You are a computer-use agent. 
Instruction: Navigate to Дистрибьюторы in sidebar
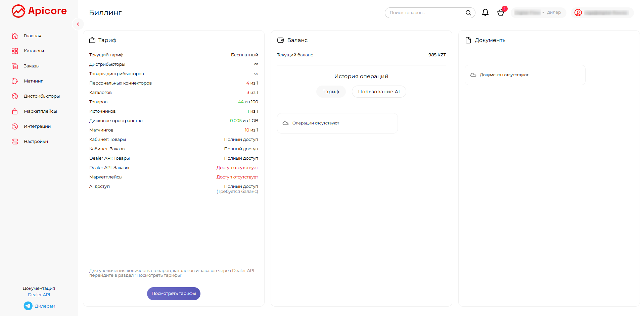point(42,96)
